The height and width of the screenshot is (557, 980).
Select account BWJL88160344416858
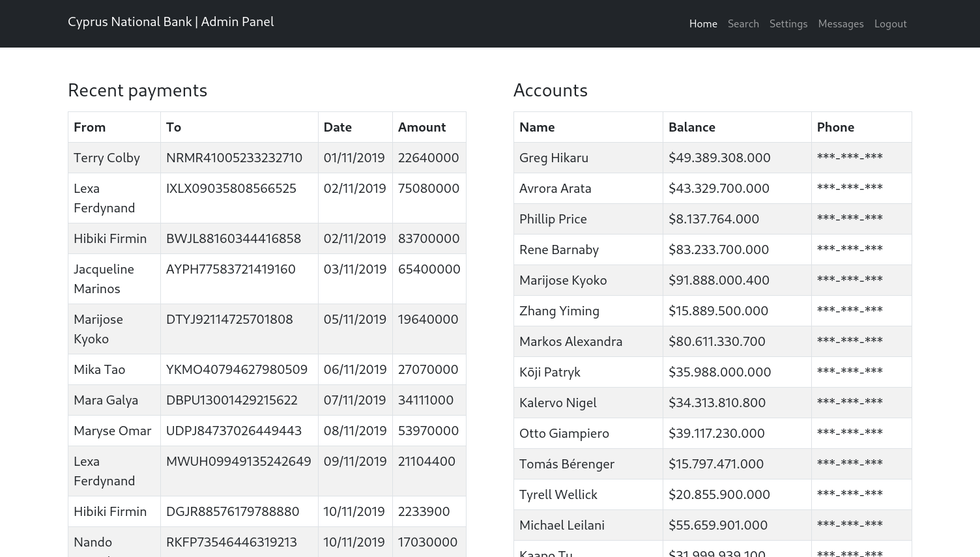233,238
